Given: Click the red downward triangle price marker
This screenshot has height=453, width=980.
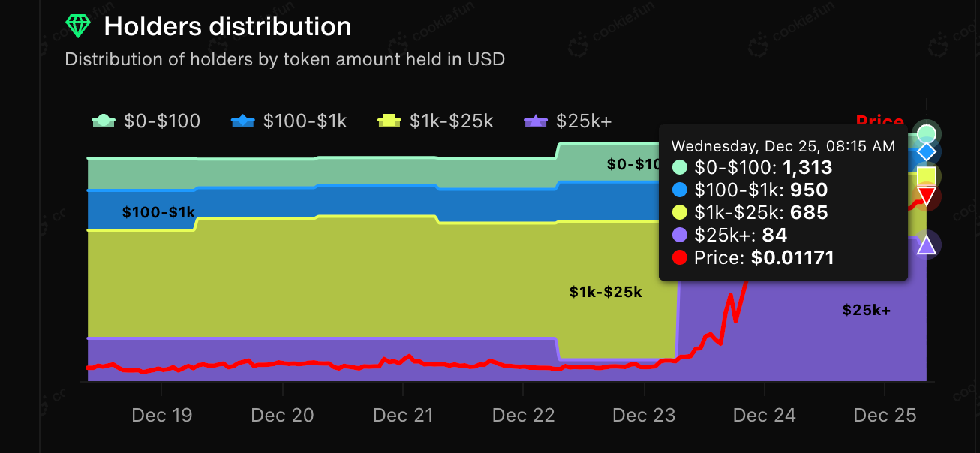Looking at the screenshot, I should pyautogui.click(x=927, y=196).
